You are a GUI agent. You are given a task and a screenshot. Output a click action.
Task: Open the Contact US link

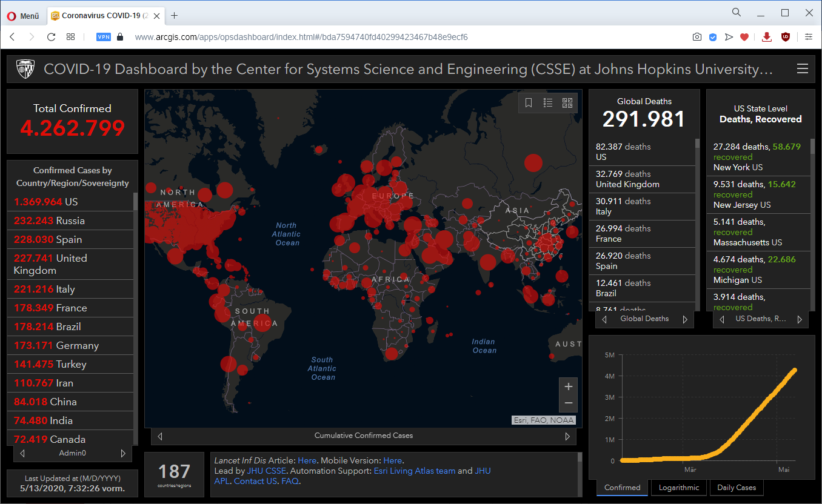255,481
